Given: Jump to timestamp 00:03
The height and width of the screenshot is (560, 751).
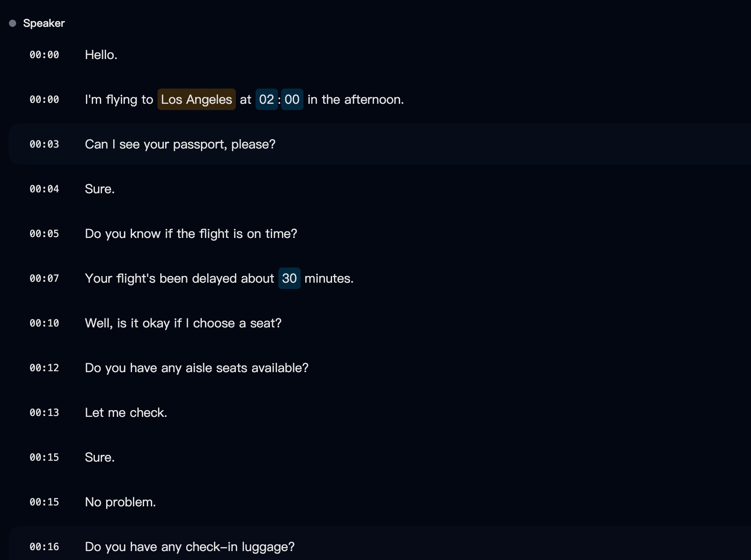Looking at the screenshot, I should pyautogui.click(x=44, y=144).
